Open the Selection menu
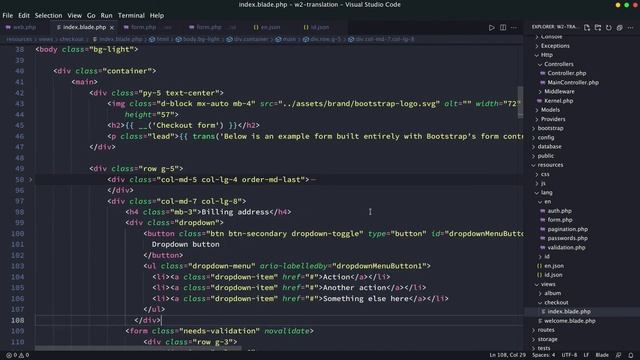This screenshot has width=640, height=360. point(48,16)
